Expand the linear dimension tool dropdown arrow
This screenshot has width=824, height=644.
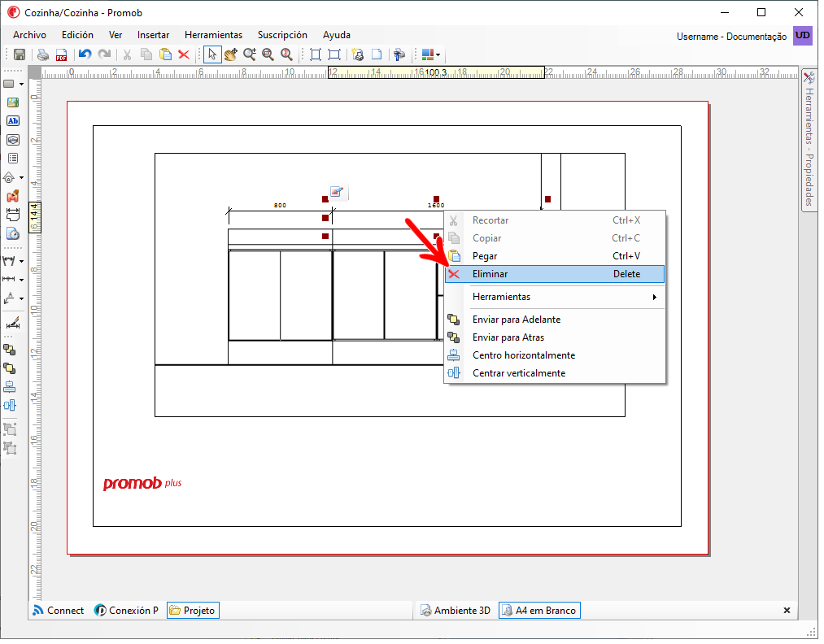[x=21, y=280]
